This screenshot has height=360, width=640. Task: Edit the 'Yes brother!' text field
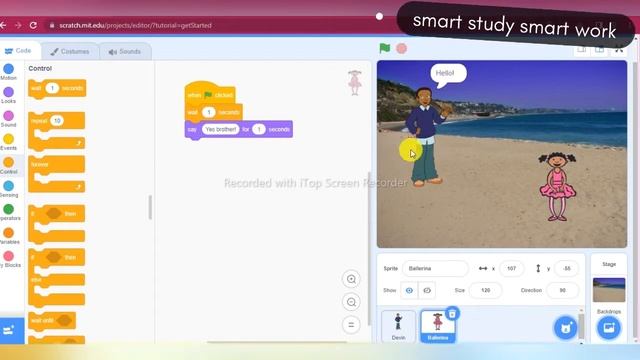[x=220, y=129]
